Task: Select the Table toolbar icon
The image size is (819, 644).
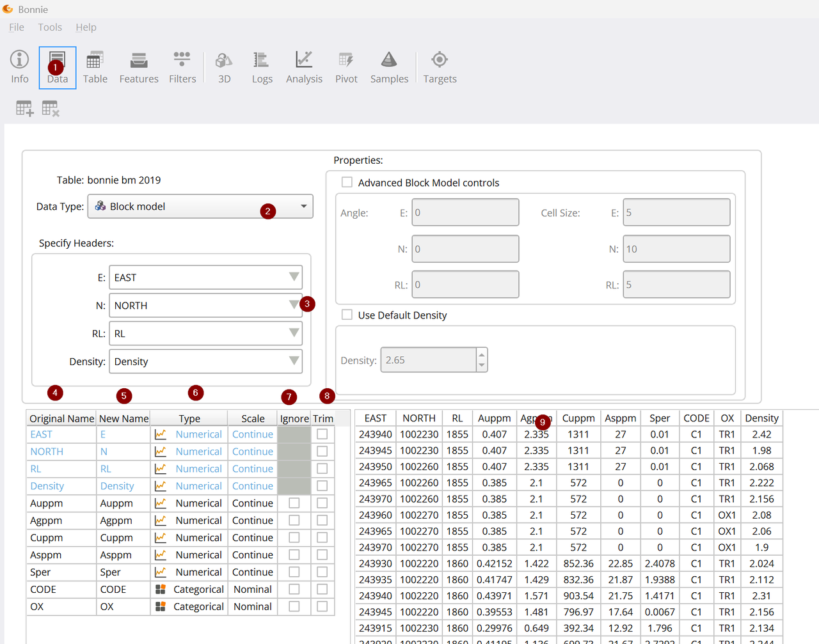Action: pos(95,67)
